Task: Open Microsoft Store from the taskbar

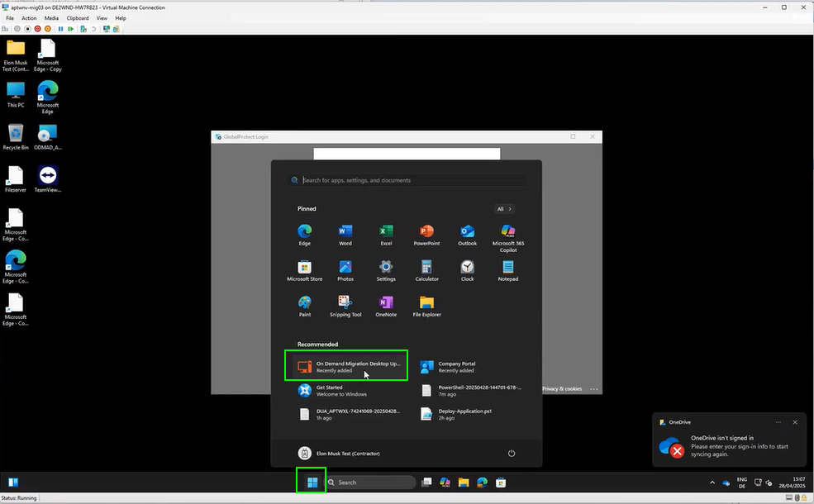Action: [501, 483]
